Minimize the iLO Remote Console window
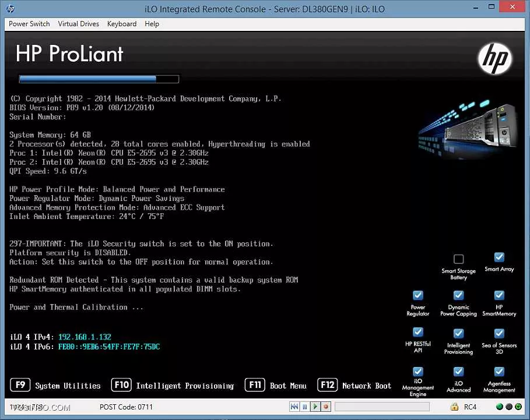 point(476,7)
